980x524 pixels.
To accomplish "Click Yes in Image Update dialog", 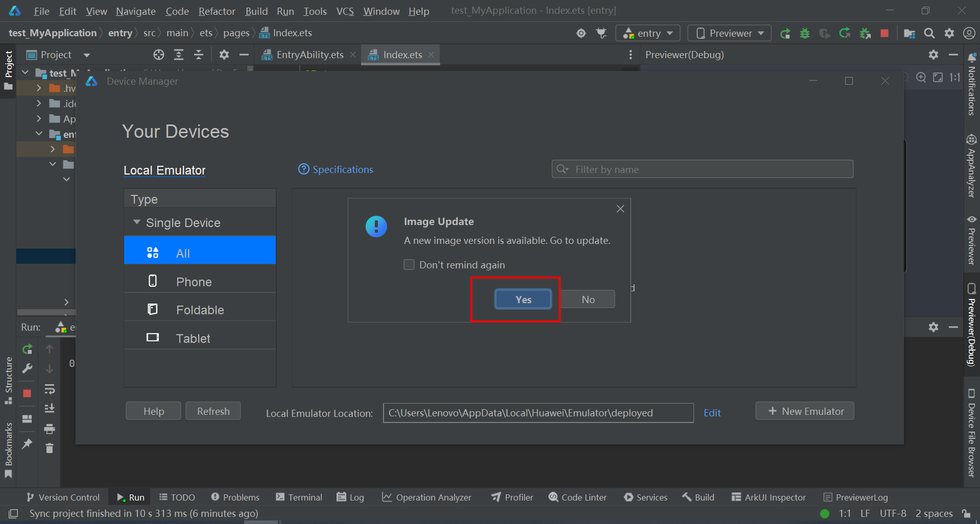I will click(523, 300).
